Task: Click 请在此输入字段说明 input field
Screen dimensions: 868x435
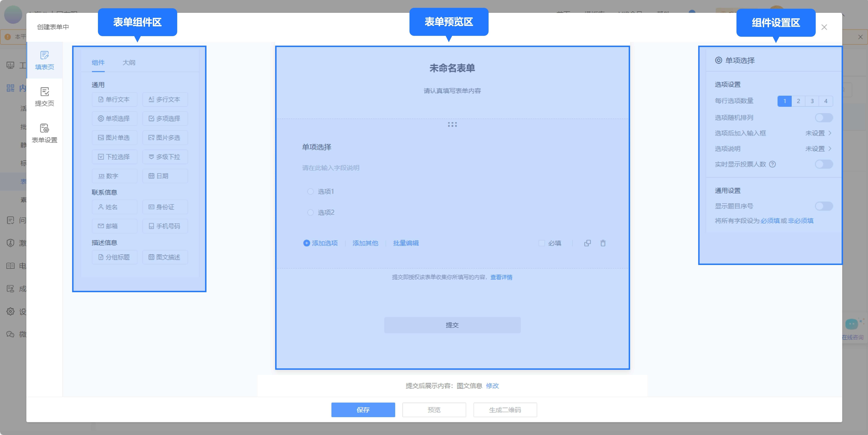Action: coord(331,168)
